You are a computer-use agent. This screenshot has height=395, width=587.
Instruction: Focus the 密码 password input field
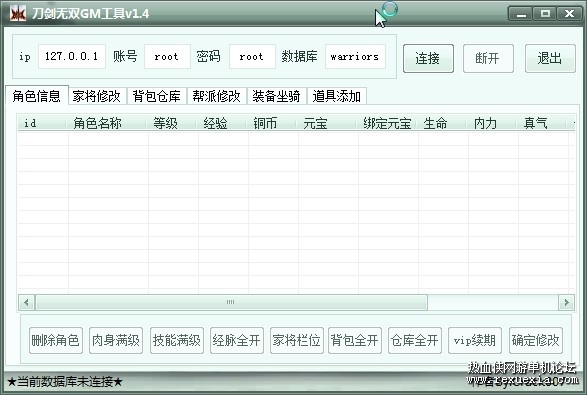[252, 57]
